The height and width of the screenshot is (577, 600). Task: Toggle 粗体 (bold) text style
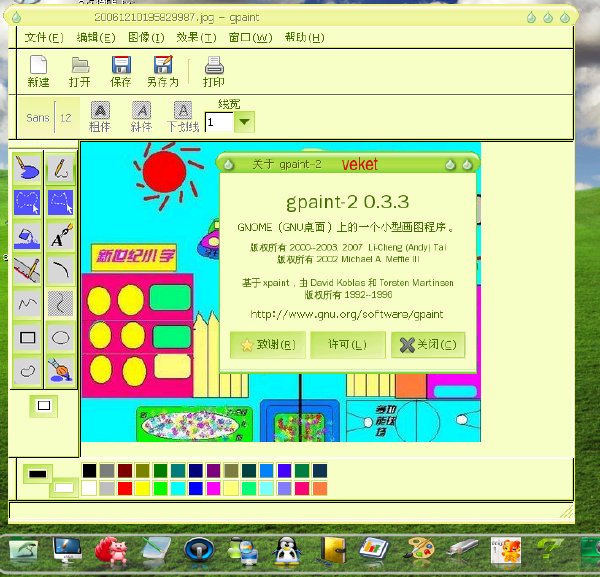tap(100, 117)
